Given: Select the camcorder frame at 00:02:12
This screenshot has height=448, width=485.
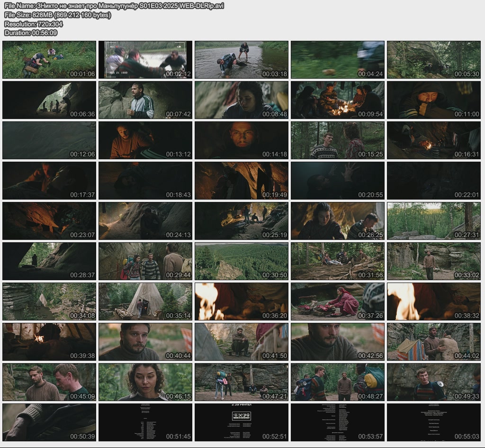Looking at the screenshot, I should [145, 60].
